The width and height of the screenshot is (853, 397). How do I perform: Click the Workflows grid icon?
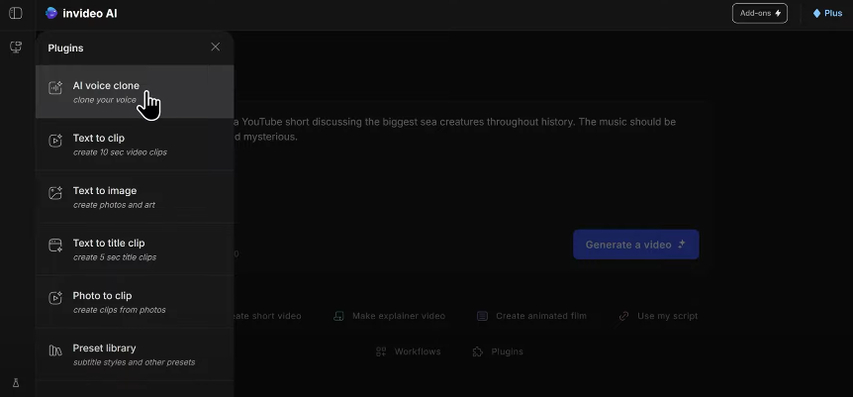click(x=381, y=352)
